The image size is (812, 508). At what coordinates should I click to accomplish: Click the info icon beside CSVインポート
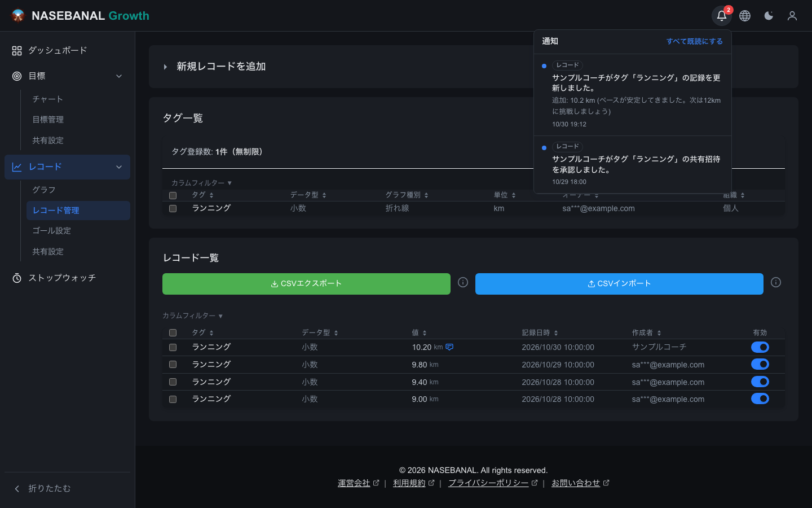pyautogui.click(x=776, y=282)
